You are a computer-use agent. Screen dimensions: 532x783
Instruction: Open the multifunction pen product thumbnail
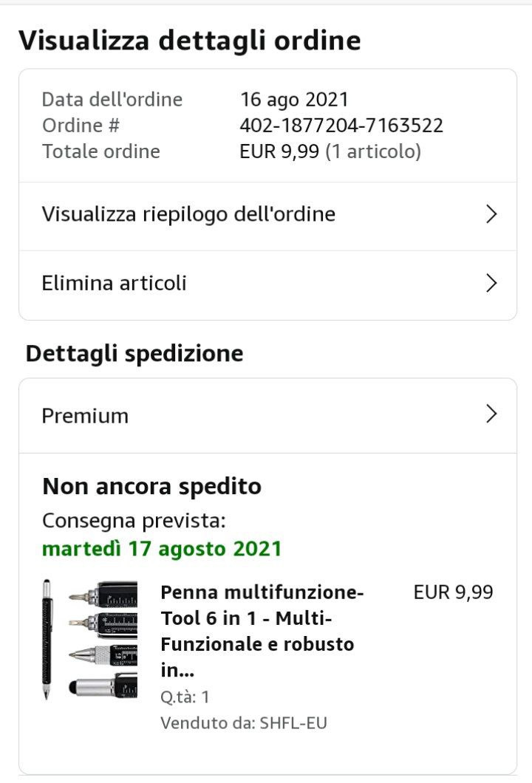click(x=90, y=640)
